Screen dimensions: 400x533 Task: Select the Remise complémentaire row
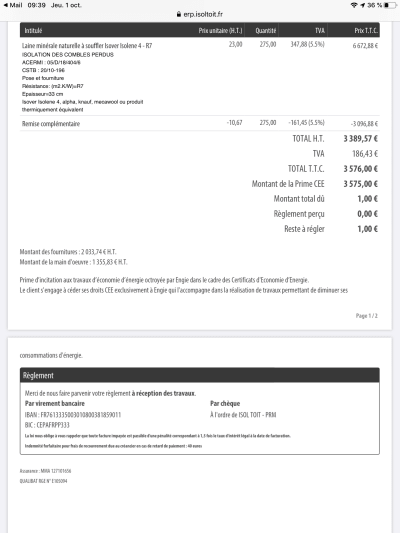pyautogui.click(x=200, y=123)
